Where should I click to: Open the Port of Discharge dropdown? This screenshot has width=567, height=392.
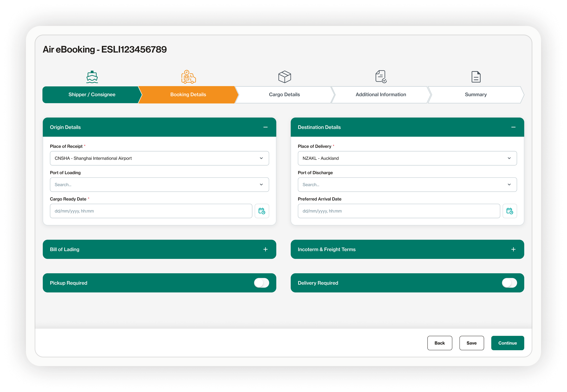407,185
